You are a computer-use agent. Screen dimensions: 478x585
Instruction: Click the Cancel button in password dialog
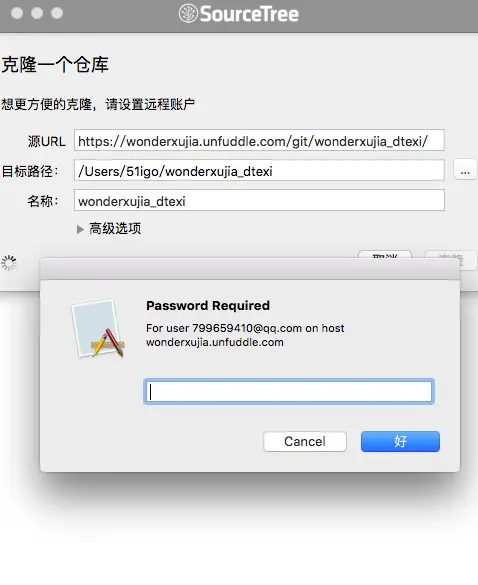click(305, 441)
